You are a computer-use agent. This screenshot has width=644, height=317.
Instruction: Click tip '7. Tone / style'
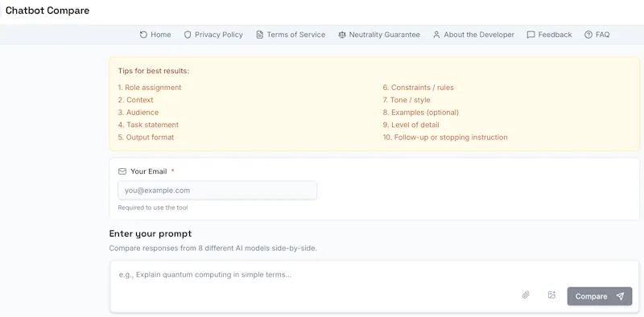point(407,100)
